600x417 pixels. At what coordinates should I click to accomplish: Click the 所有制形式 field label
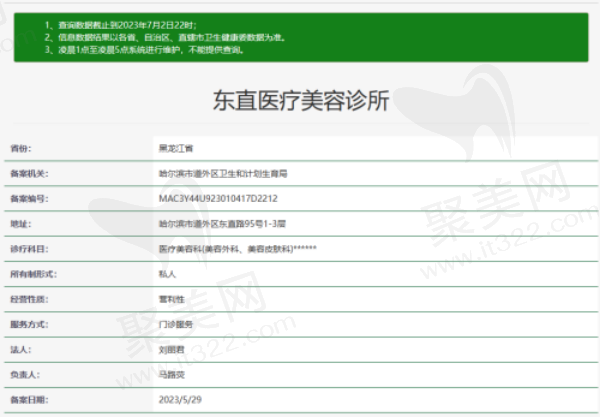pyautogui.click(x=33, y=274)
